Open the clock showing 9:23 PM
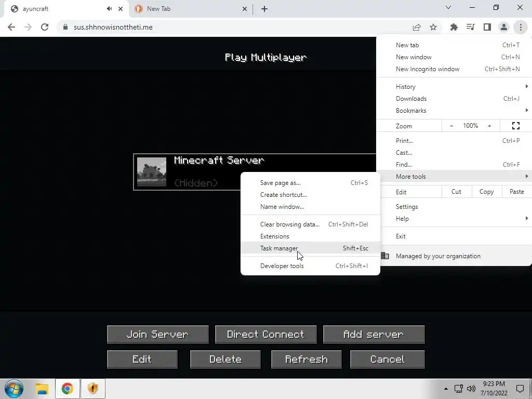The image size is (532, 399). click(494, 389)
